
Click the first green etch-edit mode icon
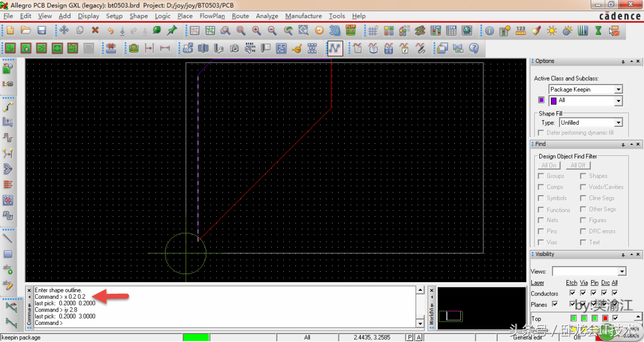[10, 49]
